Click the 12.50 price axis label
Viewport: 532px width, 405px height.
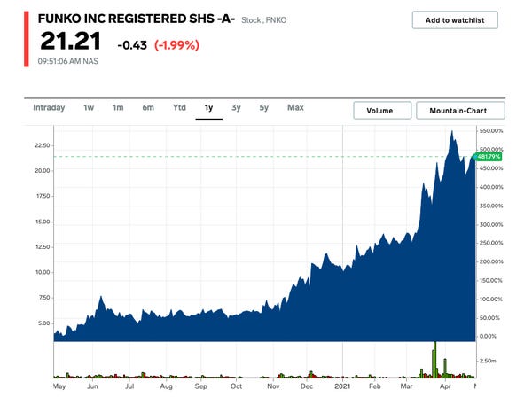point(43,247)
